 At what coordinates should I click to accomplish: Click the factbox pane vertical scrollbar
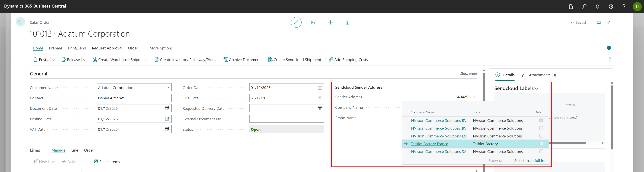pos(612,118)
